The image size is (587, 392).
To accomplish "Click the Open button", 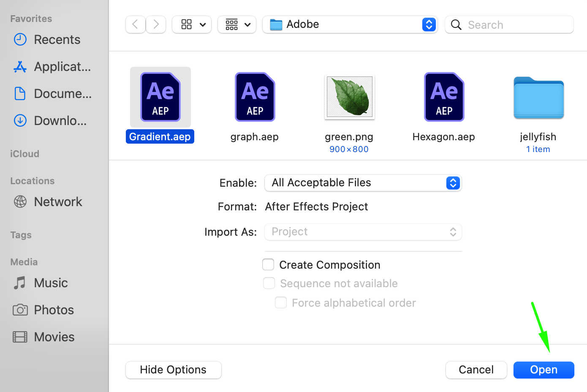I will (x=544, y=370).
